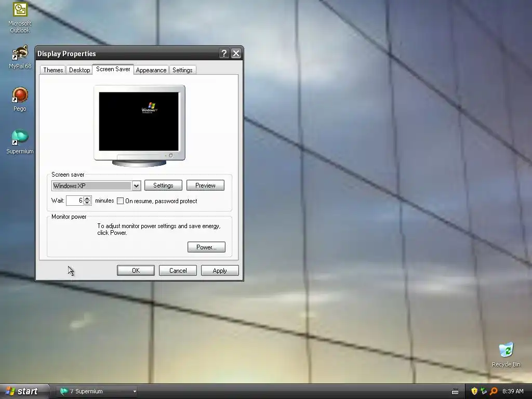Image resolution: width=532 pixels, height=399 pixels.
Task: Confirm with the OK button
Action: pos(136,270)
